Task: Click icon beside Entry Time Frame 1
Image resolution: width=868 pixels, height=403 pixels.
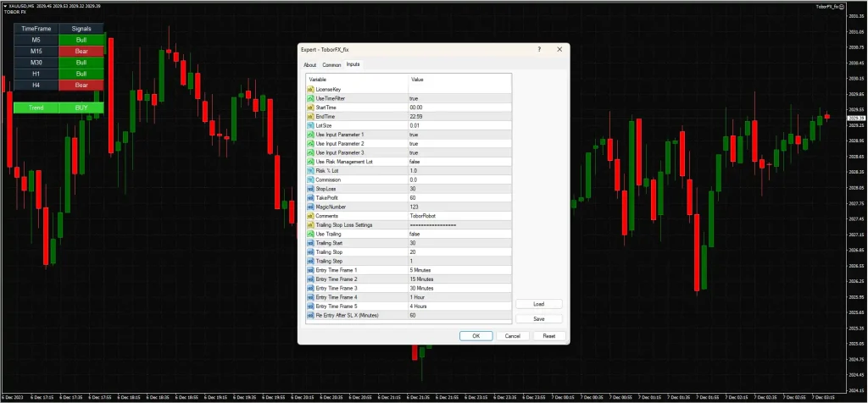Action: [x=310, y=270]
